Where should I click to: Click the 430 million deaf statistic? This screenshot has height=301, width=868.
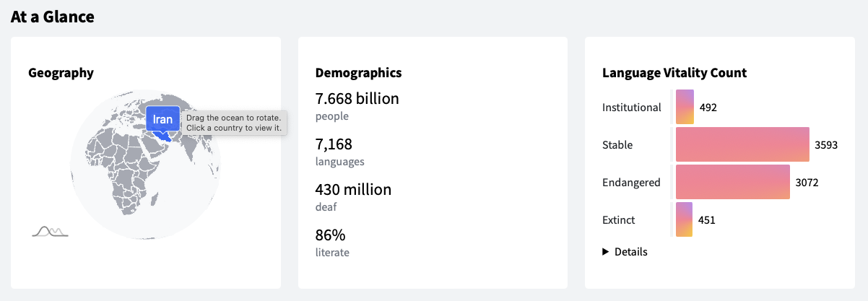[353, 197]
